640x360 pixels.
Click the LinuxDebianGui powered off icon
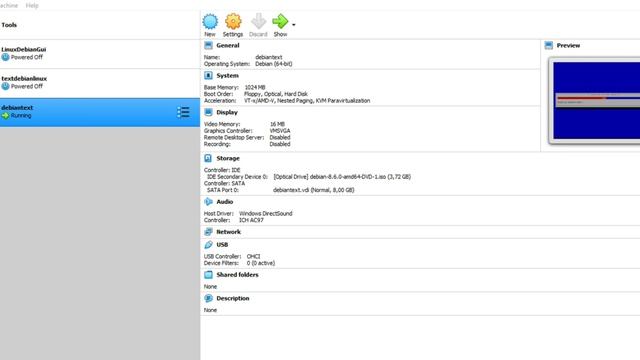tap(5, 57)
